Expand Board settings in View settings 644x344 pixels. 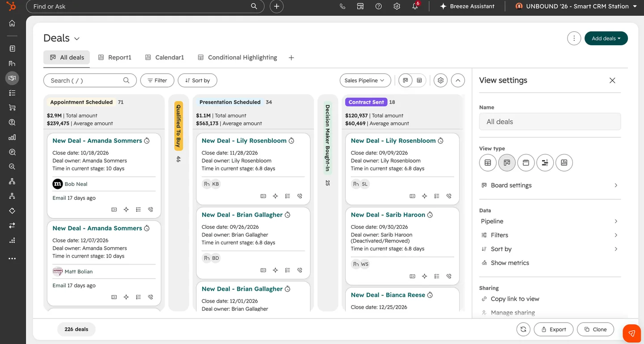pyautogui.click(x=550, y=185)
